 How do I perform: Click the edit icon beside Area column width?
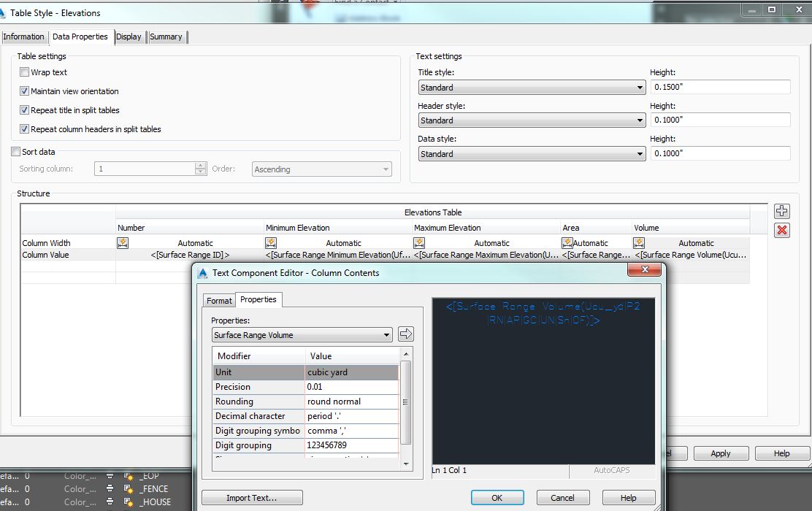tap(566, 242)
